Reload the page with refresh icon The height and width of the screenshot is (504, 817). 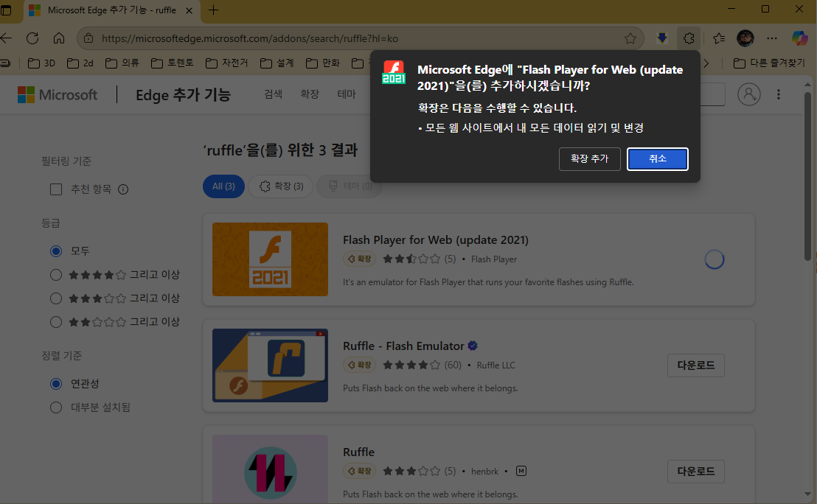[32, 38]
